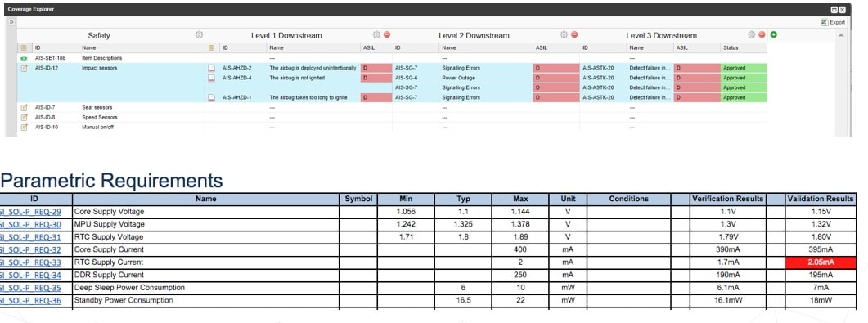This screenshot has width=868, height=323.
Task: Open Level 3 Downstream settings gear
Action: click(x=751, y=35)
